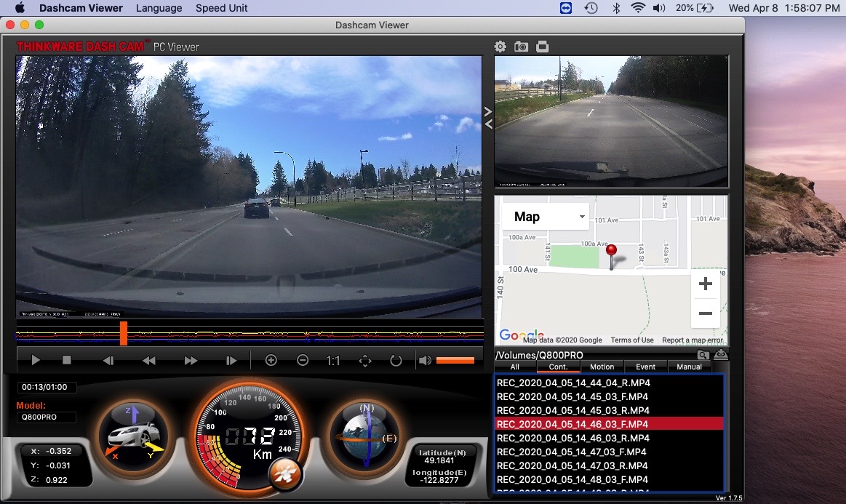Screen dimensions: 846x504
Task: Click Report a map error link
Action: click(693, 340)
